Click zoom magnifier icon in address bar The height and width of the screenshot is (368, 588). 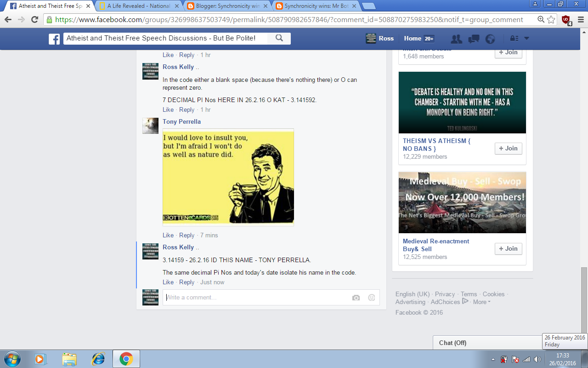[x=542, y=20]
